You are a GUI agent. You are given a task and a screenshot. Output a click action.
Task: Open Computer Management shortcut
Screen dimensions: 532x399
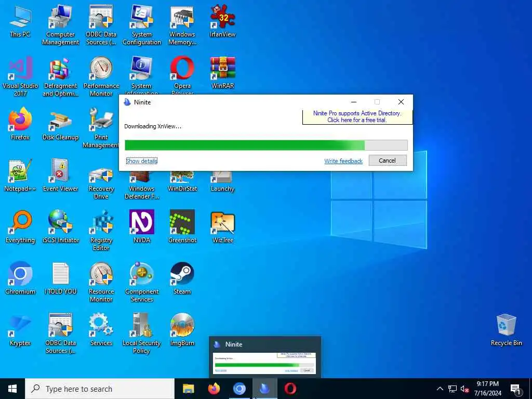60,25
